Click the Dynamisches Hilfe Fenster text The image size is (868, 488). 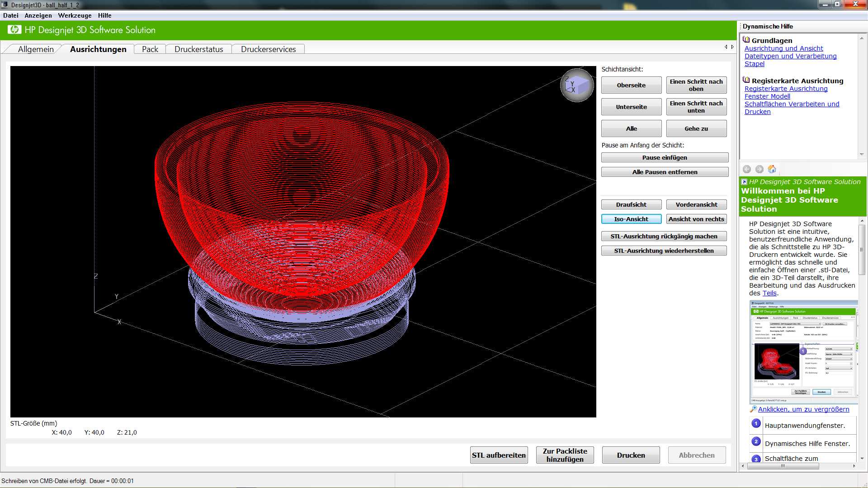[807, 444]
